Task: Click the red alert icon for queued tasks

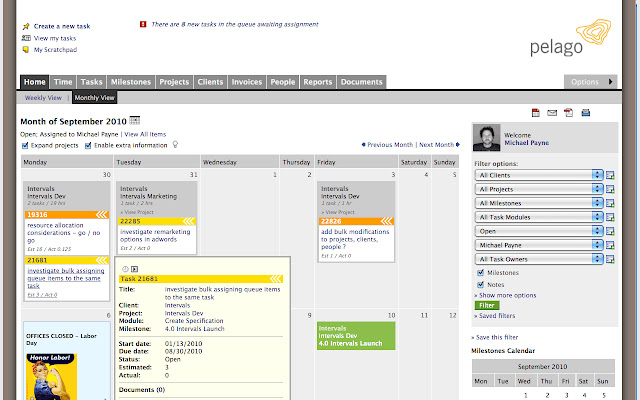Action: pos(143,22)
